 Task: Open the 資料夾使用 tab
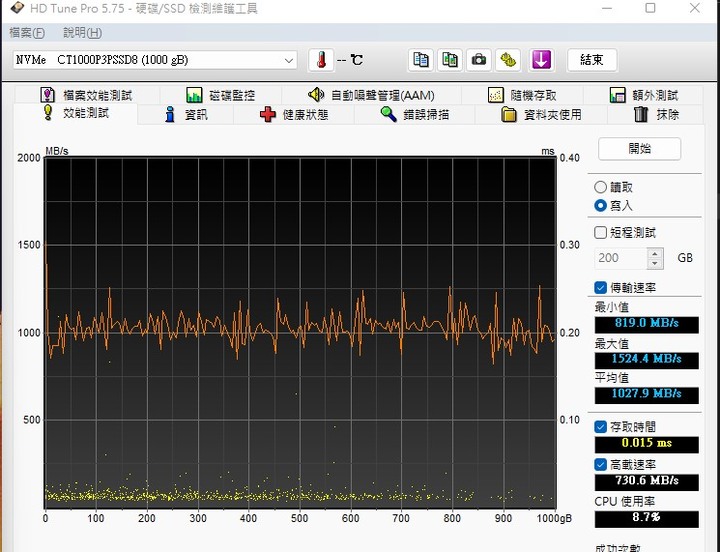click(x=541, y=114)
